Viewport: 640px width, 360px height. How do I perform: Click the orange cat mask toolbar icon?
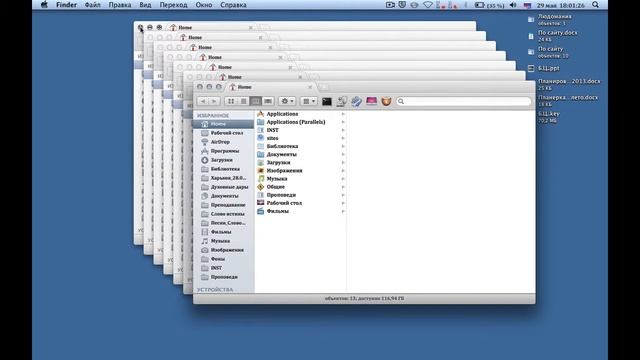[386, 101]
